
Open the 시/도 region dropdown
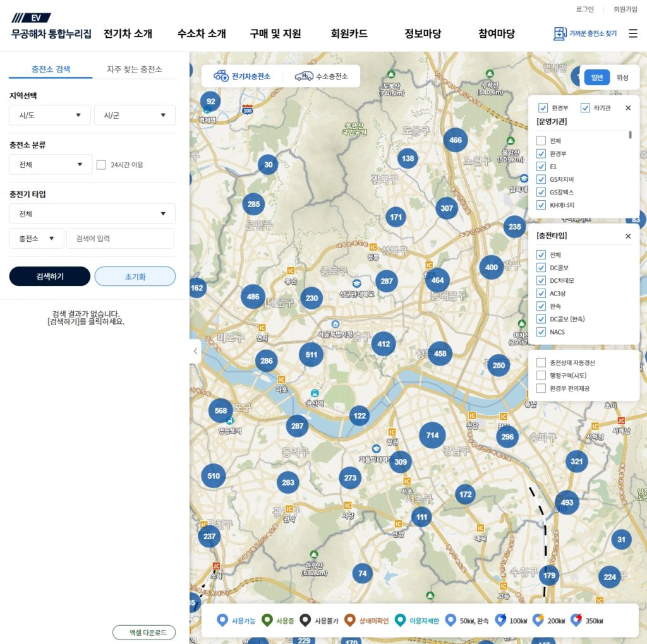click(50, 115)
